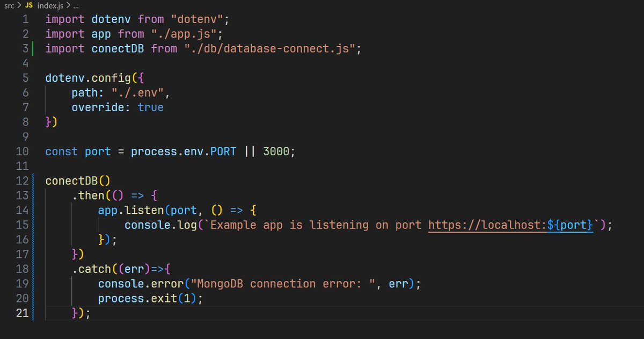Select line number 12 in the gutter
The image size is (644, 339).
pos(22,181)
